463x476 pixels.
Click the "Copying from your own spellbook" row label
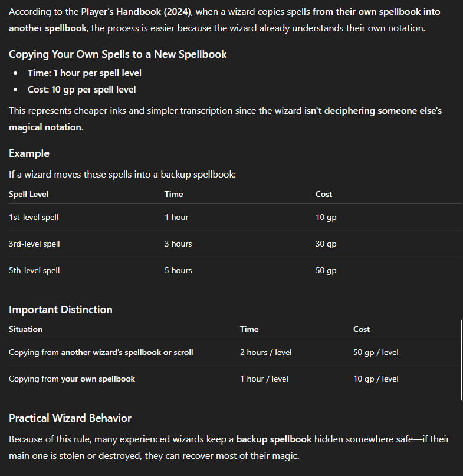pyautogui.click(x=72, y=379)
